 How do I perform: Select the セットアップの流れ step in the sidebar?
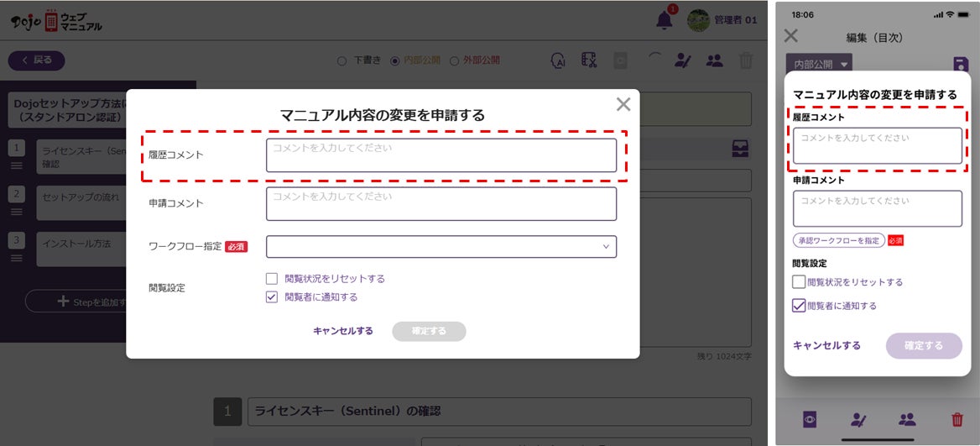point(81,202)
